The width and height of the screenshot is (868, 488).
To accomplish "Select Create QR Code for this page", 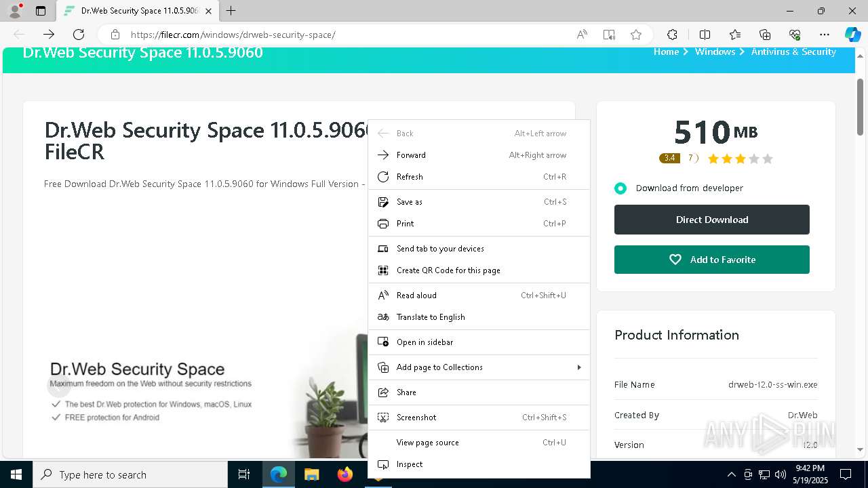I will pos(479,270).
